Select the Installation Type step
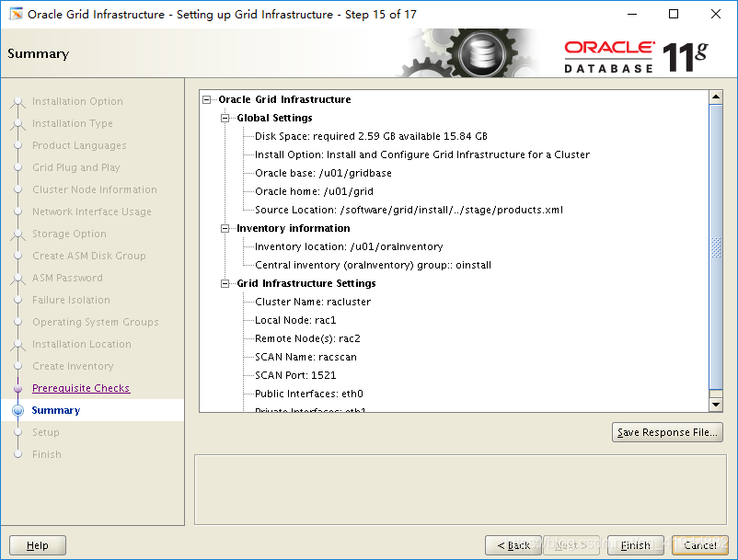738x560 pixels. 73,123
